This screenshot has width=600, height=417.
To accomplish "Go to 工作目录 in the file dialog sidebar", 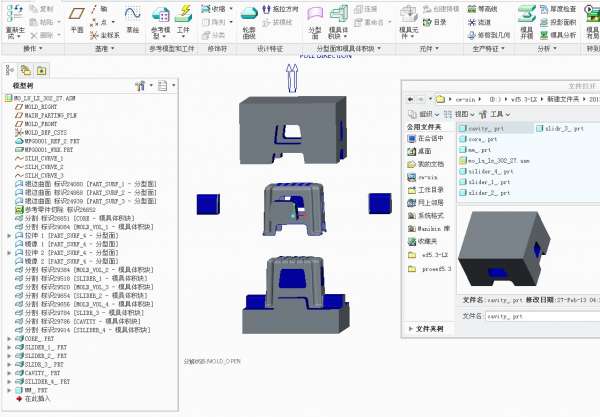I will (426, 190).
